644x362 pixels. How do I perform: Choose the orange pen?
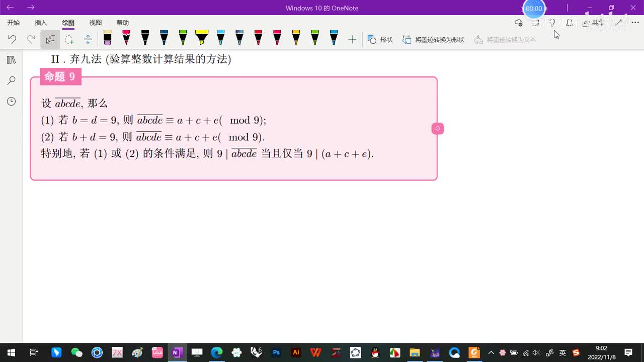point(296,38)
